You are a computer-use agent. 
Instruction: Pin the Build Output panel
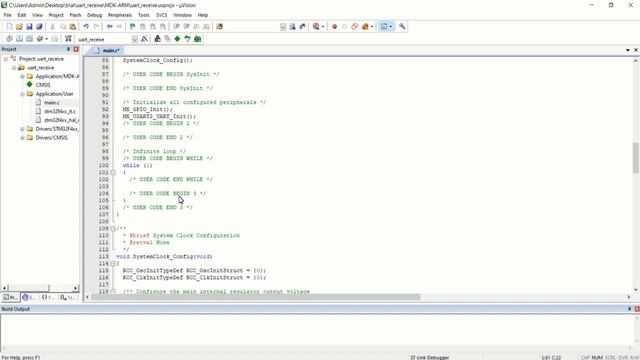click(629, 309)
